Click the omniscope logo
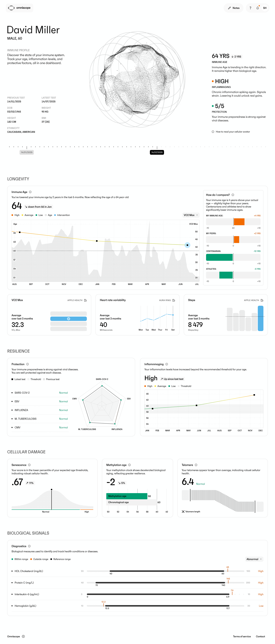 [x=20, y=8]
